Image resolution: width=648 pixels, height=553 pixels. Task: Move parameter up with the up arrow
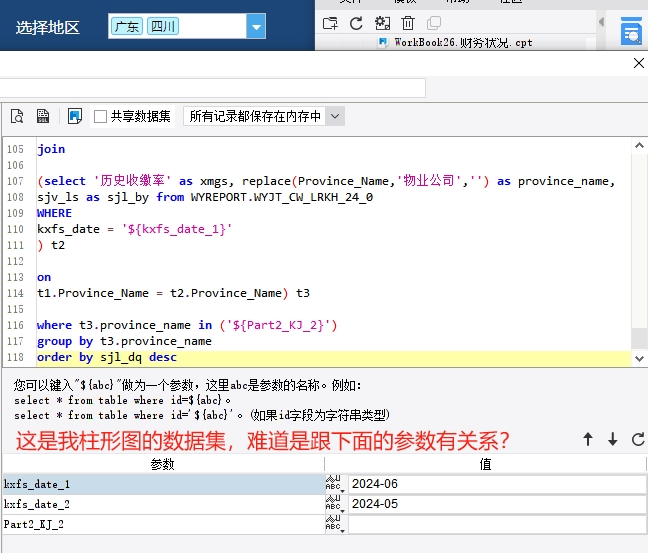(588, 439)
